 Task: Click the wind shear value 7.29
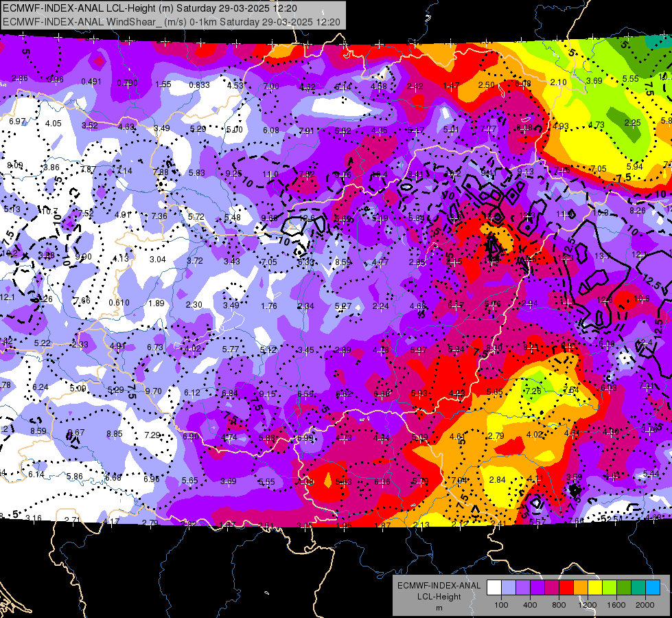152,435
